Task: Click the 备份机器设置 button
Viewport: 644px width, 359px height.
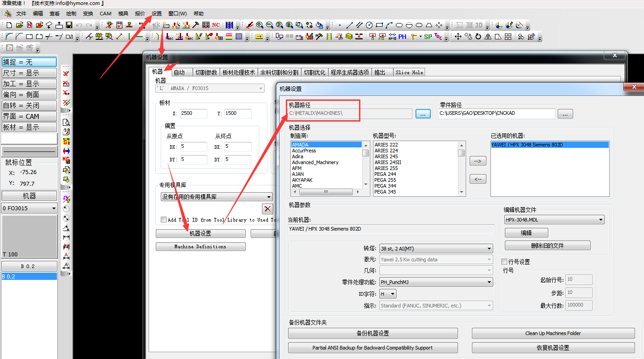Action: coord(373,333)
